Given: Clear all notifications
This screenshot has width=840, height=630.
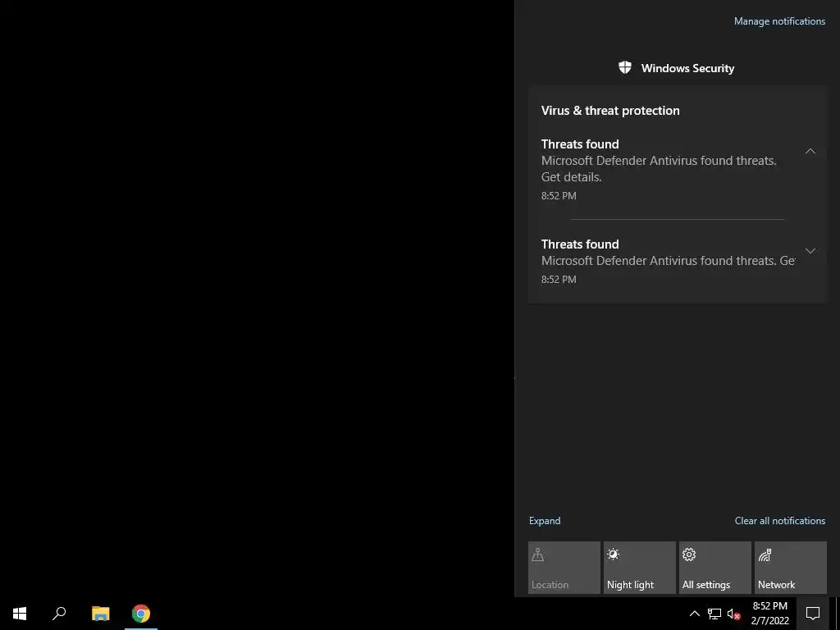Looking at the screenshot, I should 779,521.
